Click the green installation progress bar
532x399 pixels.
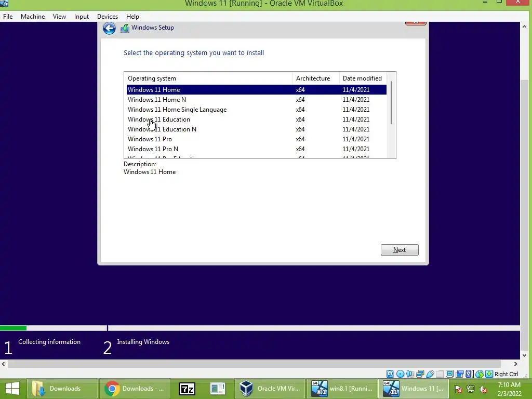pyautogui.click(x=13, y=328)
